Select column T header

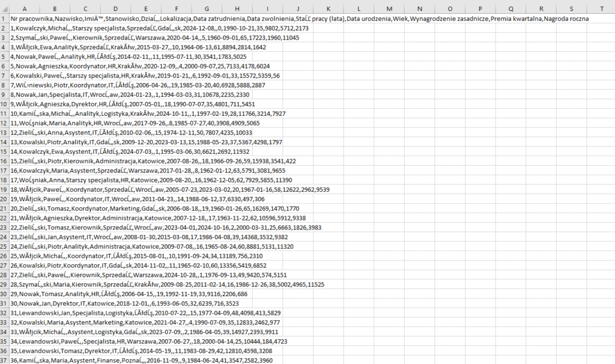(602, 9)
